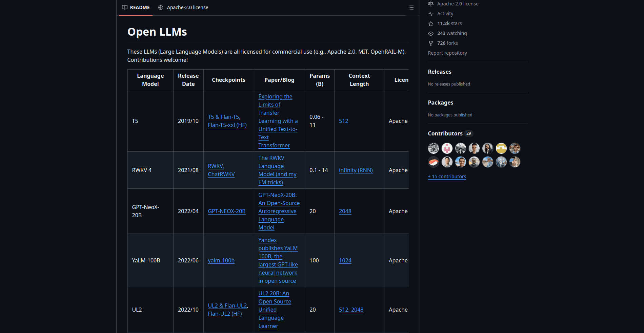The image size is (644, 333).
Task: Open the 2048 context length link for GPT-NeoX-20B
Action: point(345,211)
